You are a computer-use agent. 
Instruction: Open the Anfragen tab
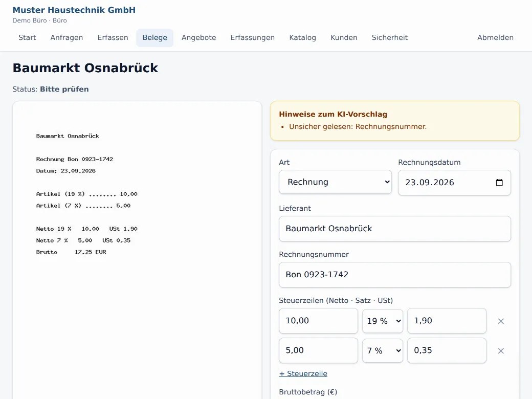coord(66,38)
